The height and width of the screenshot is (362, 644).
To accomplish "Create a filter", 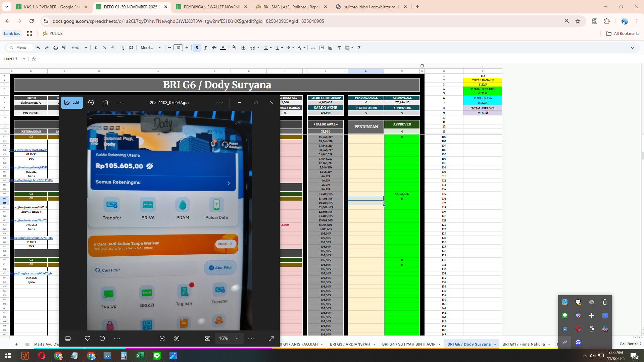I will click(339, 48).
